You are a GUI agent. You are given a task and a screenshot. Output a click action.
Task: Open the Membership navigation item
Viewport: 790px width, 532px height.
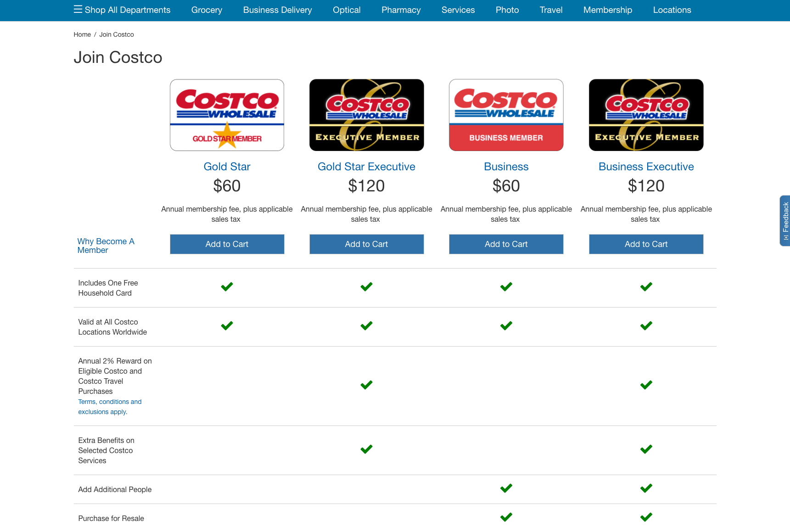608,10
